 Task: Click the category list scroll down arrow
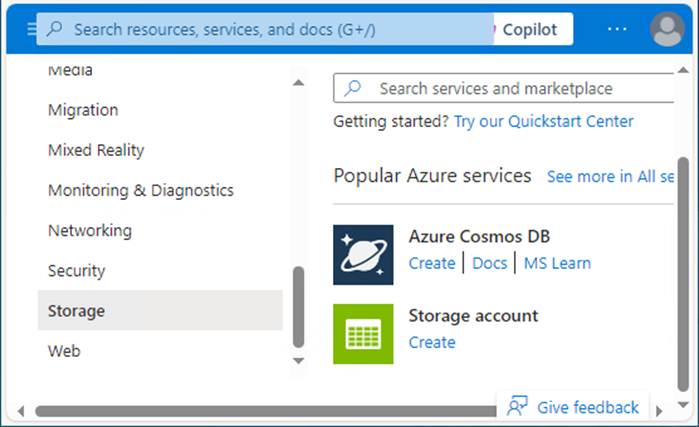[299, 361]
